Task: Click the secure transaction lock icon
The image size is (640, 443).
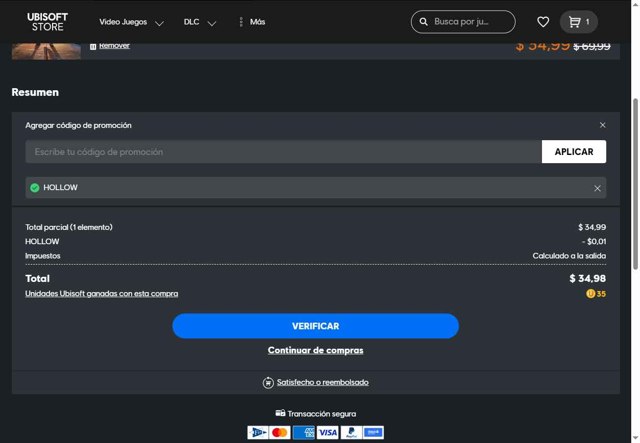Action: tap(280, 413)
